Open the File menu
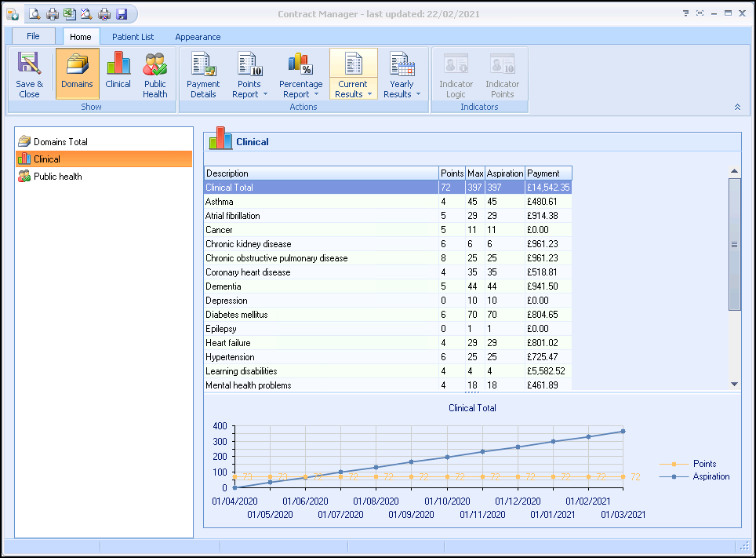 [33, 37]
